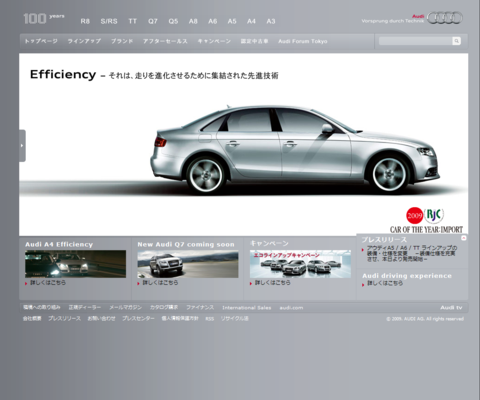This screenshot has height=400, width=480.
Task: Expand the left side panel arrow tab
Action: click(x=22, y=146)
